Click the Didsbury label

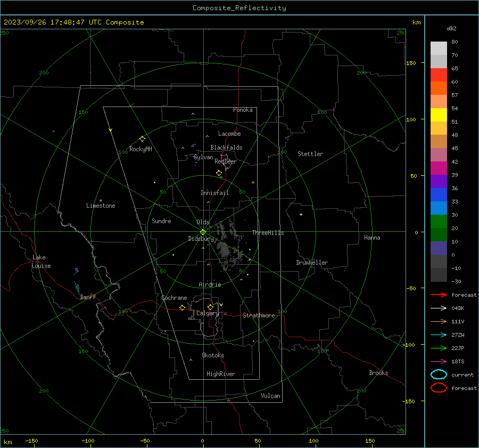tap(201, 239)
